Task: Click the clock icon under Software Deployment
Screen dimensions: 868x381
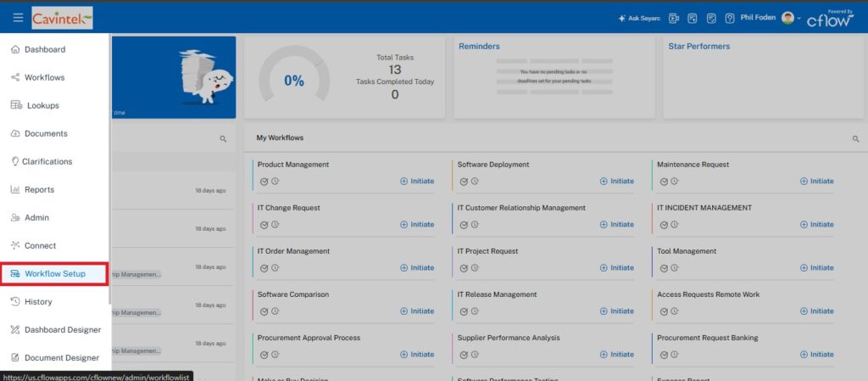Action: (475, 181)
